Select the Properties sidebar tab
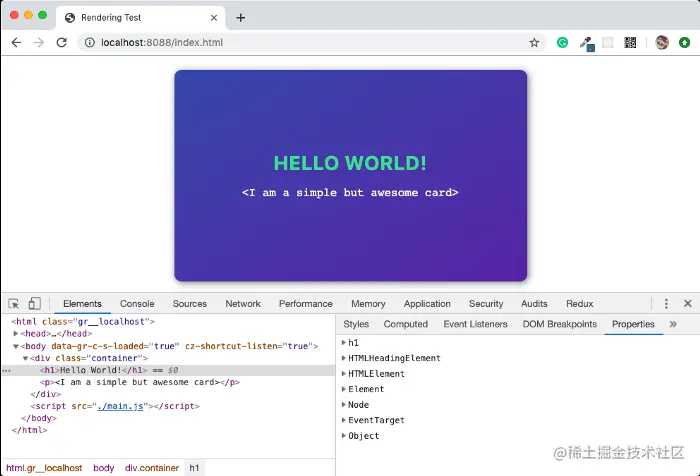The width and height of the screenshot is (700, 476). (633, 324)
